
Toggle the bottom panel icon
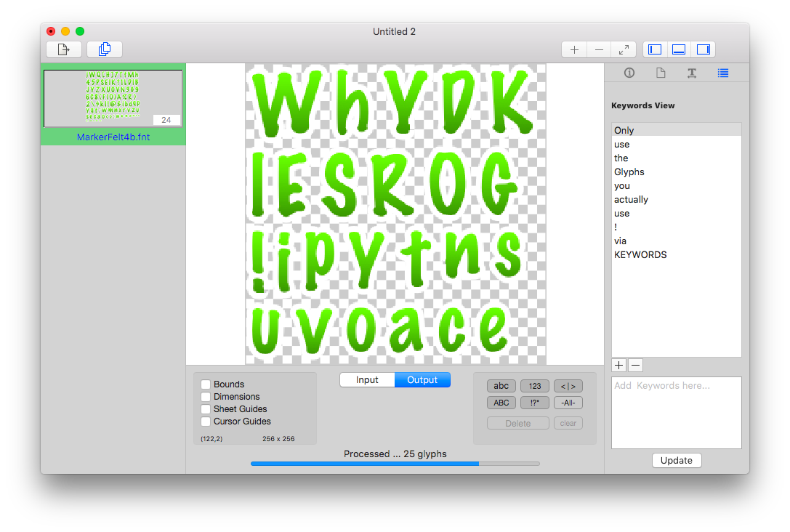pyautogui.click(x=679, y=49)
